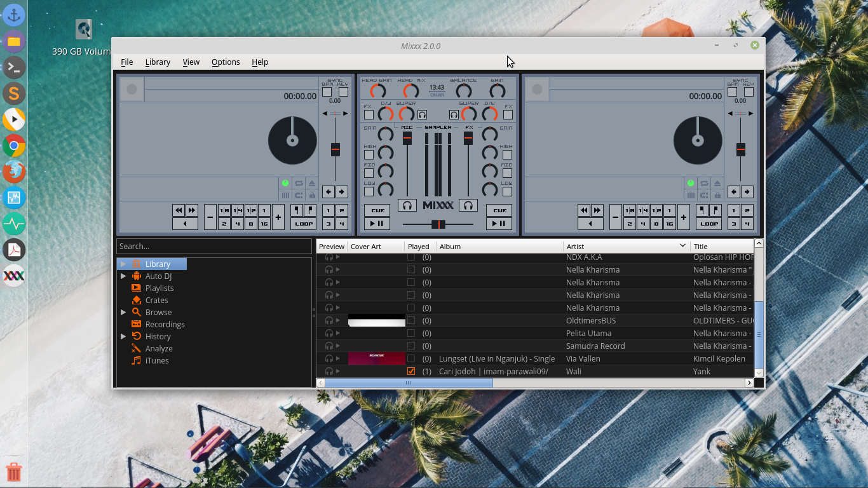This screenshot has height=488, width=868.
Task: Toggle the left deck quantize magnet icon
Action: [299, 196]
